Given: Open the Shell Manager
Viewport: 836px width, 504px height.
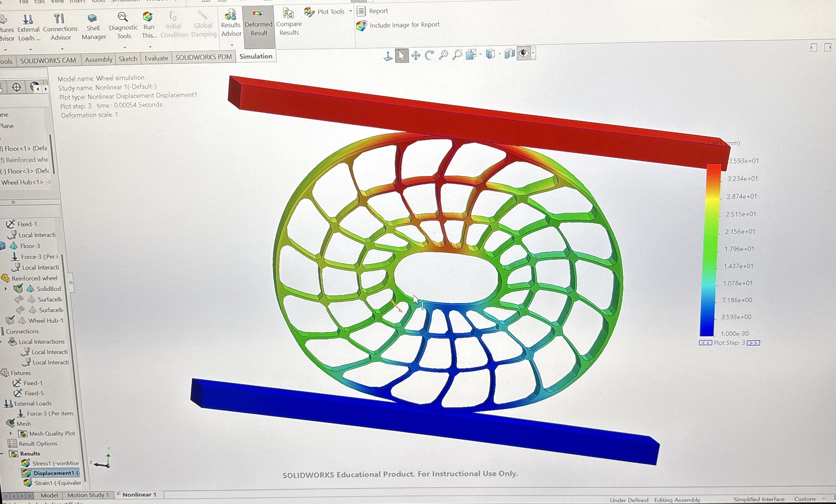Looking at the screenshot, I should [x=93, y=27].
